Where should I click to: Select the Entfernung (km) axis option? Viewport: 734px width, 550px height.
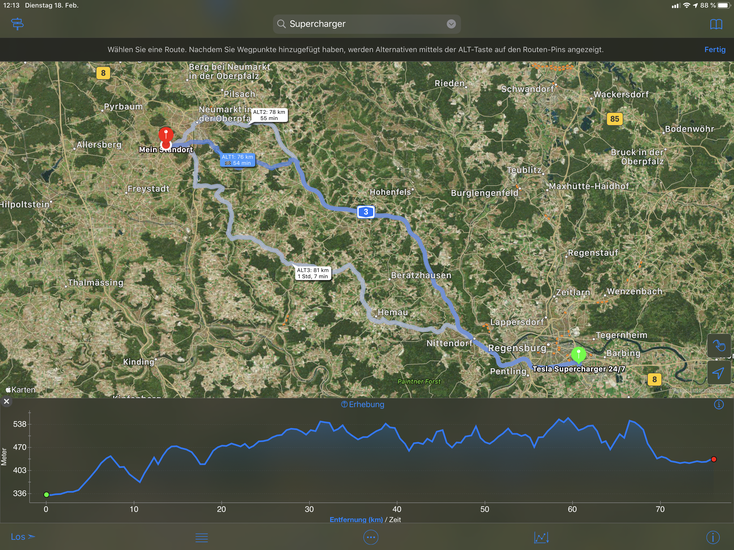pos(356,520)
